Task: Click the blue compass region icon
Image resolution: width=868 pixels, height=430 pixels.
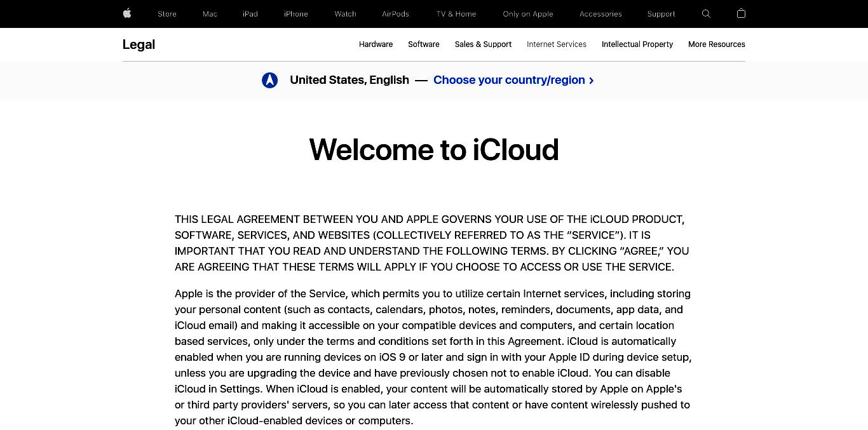Action: pyautogui.click(x=270, y=80)
